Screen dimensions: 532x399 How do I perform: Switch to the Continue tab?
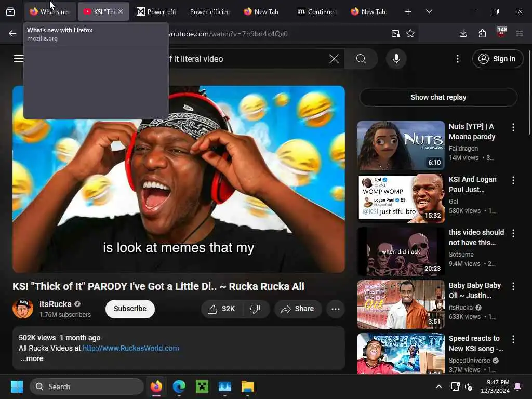pos(317,12)
